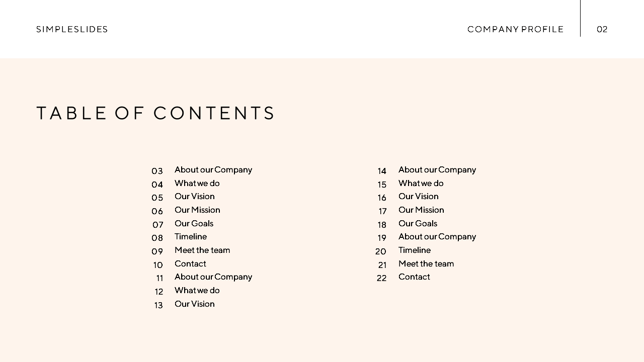Screen dimensions: 644x362
Task: Select Our Mission entry for page 17
Action: click(x=421, y=210)
